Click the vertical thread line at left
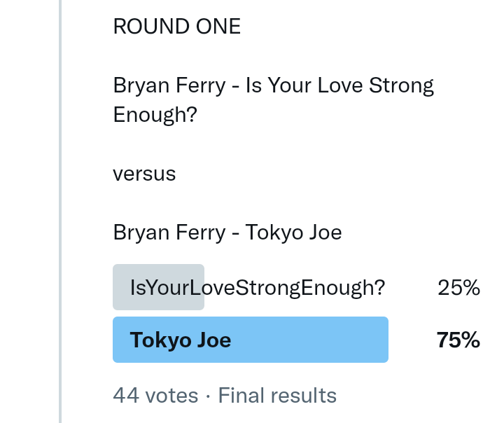The height and width of the screenshot is (423, 504). click(x=60, y=210)
